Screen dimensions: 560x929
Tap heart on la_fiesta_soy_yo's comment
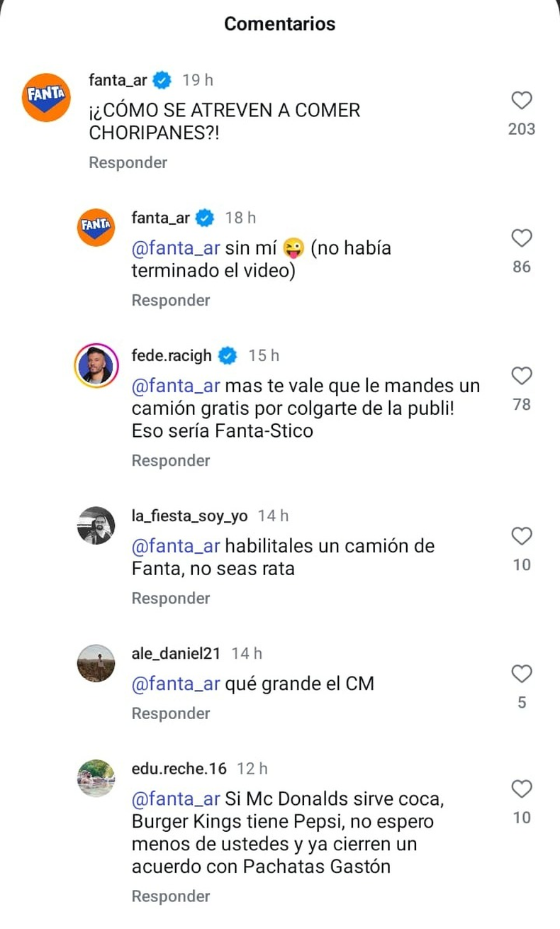pos(522,536)
